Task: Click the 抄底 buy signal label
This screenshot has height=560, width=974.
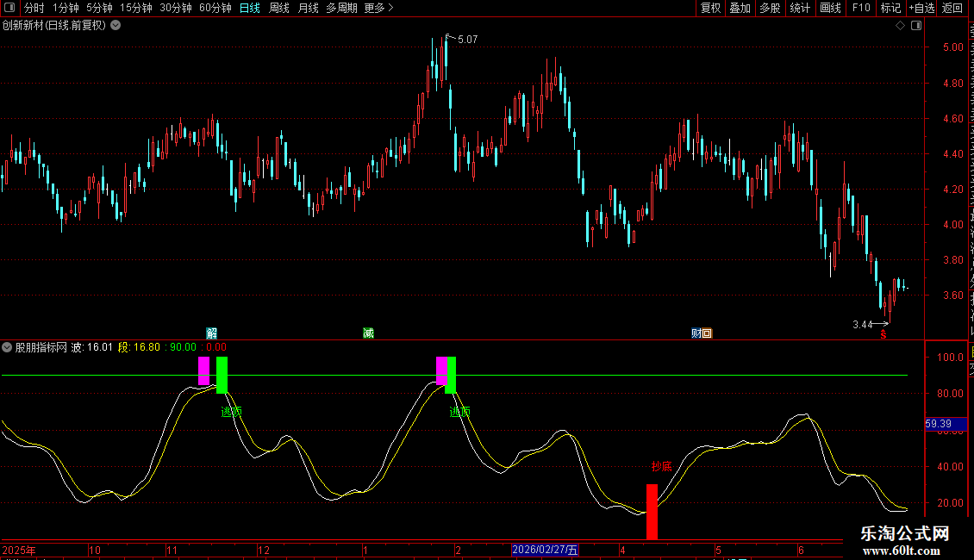Action: pos(662,466)
